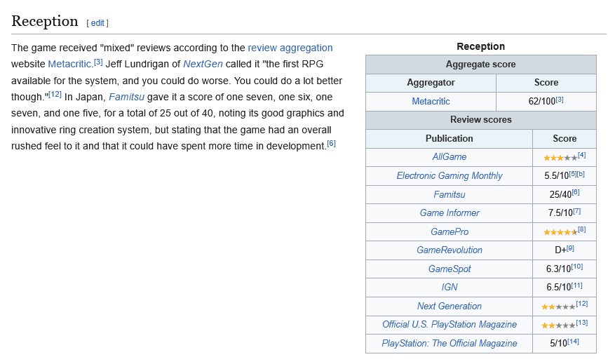
Task: Open citation [14] next to 5/10
Action: [573, 342]
